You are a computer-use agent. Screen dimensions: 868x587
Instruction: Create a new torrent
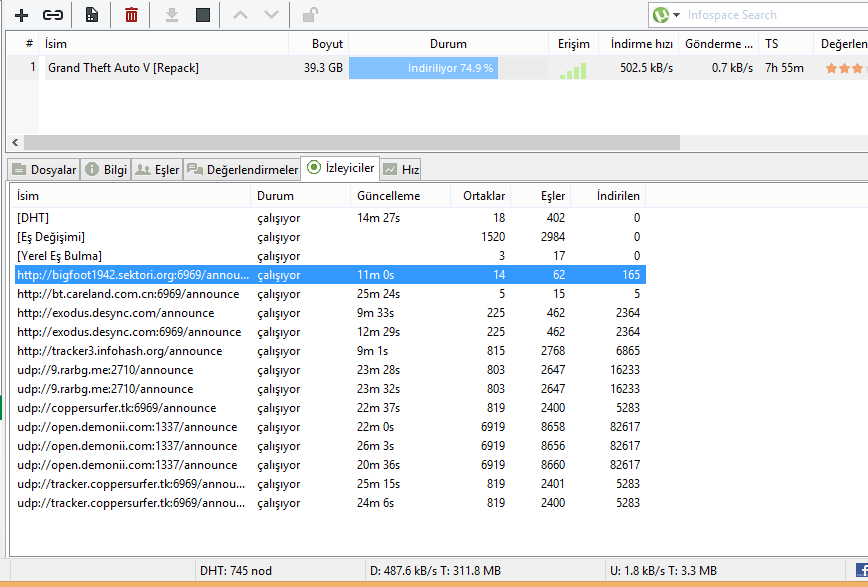(90, 15)
